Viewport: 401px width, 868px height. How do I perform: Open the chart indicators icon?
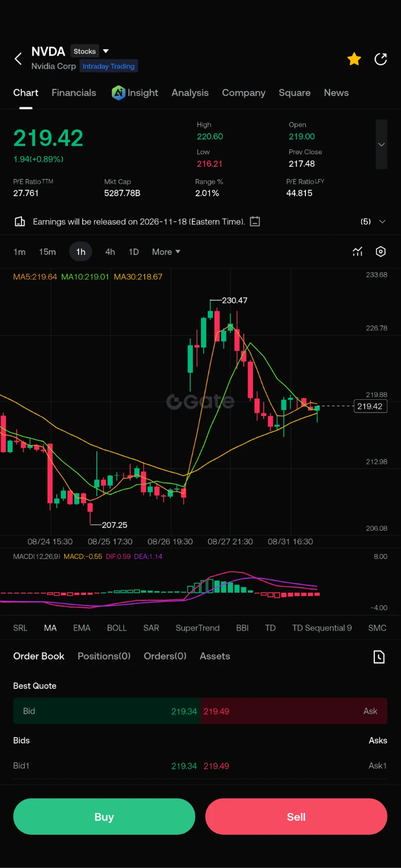[358, 251]
